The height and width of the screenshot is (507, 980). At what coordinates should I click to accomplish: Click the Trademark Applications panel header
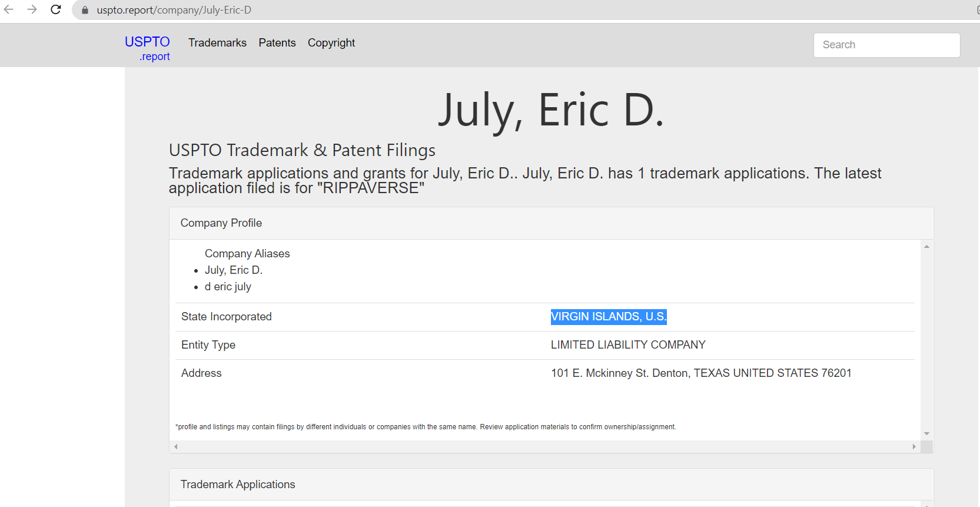point(551,485)
